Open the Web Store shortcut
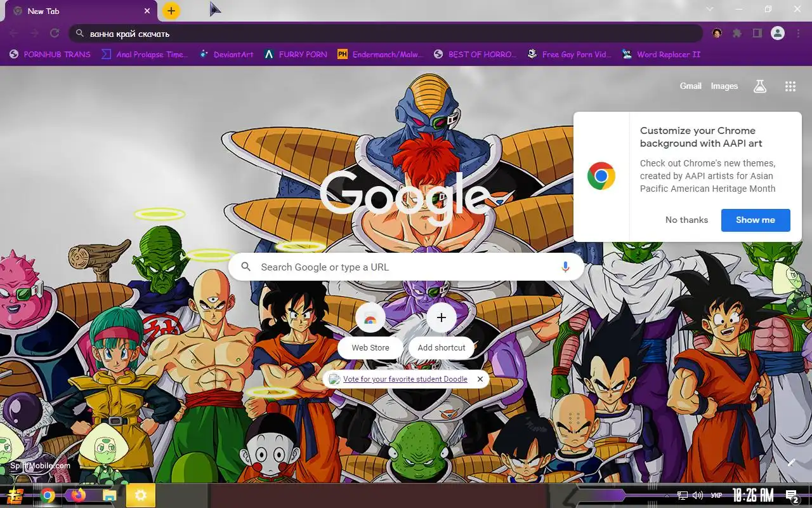This screenshot has width=812, height=508. click(x=370, y=328)
